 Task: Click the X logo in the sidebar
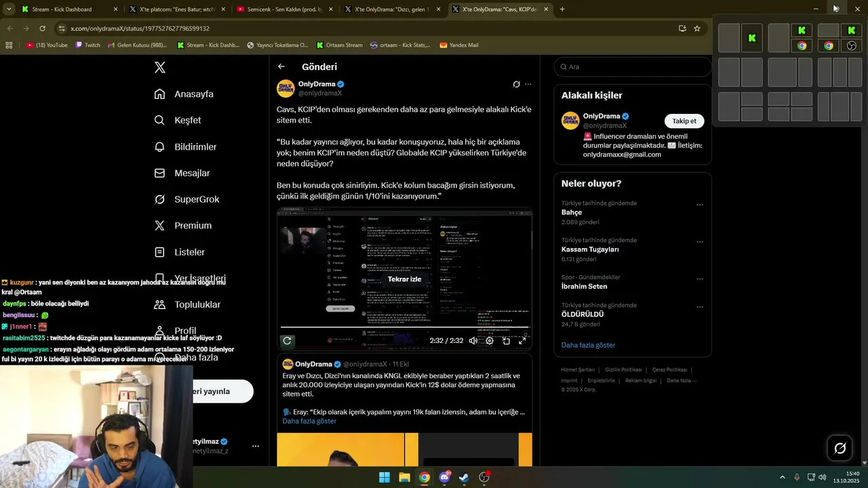[x=160, y=67]
